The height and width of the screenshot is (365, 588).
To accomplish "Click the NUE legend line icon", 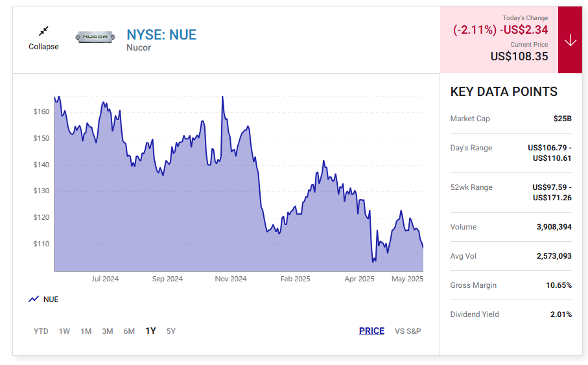I will [x=34, y=299].
